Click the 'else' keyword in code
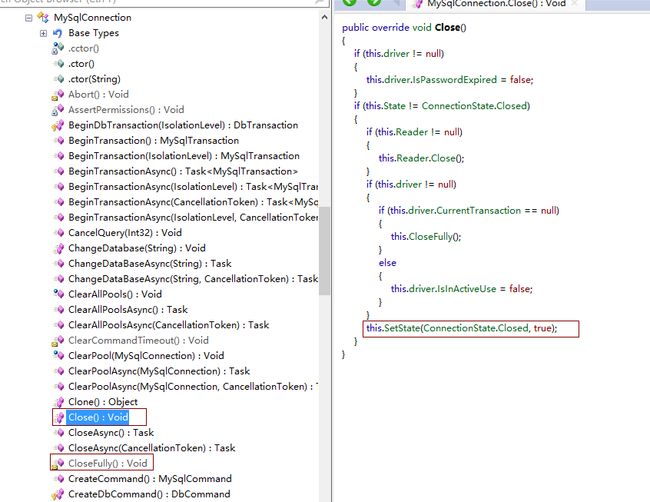650x502 pixels. point(387,263)
